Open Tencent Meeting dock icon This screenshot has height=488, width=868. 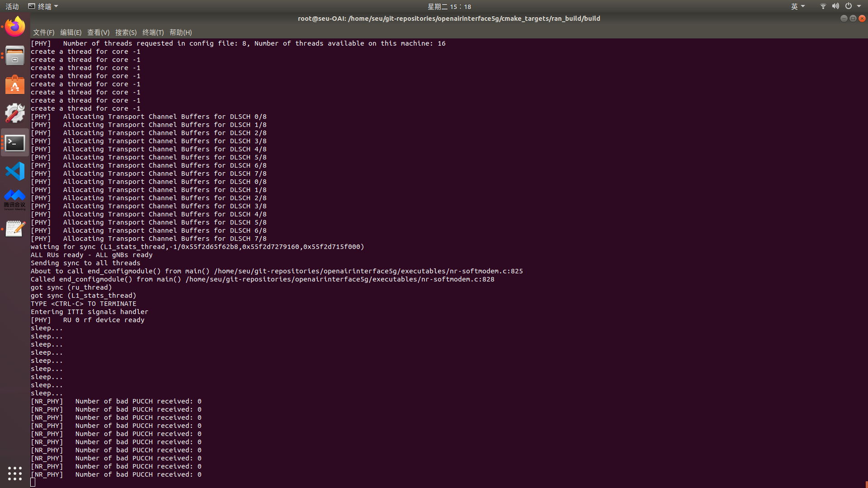(x=15, y=199)
